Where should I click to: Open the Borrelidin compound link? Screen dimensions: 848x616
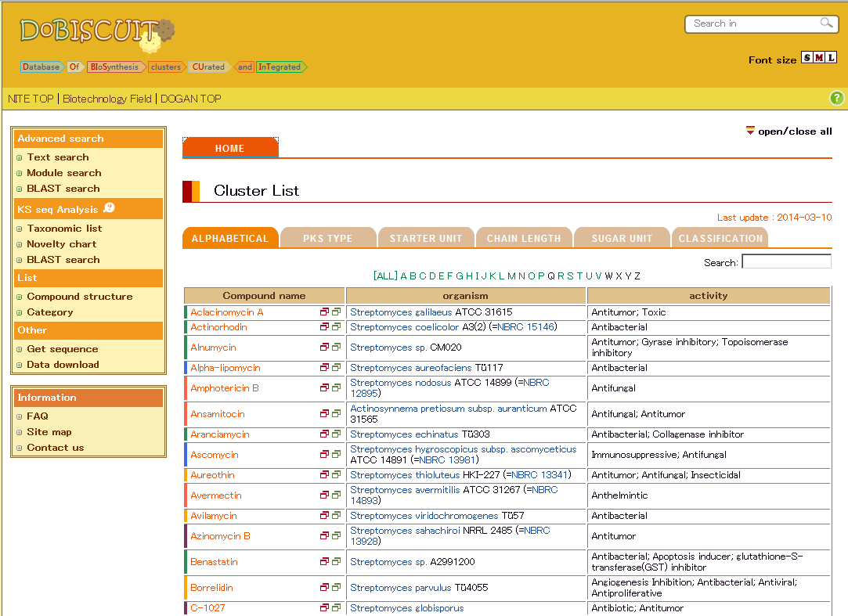pos(211,588)
